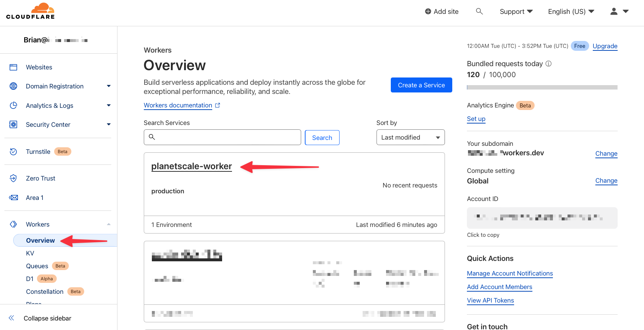
Task: Open View API Tokens link
Action: 490,300
